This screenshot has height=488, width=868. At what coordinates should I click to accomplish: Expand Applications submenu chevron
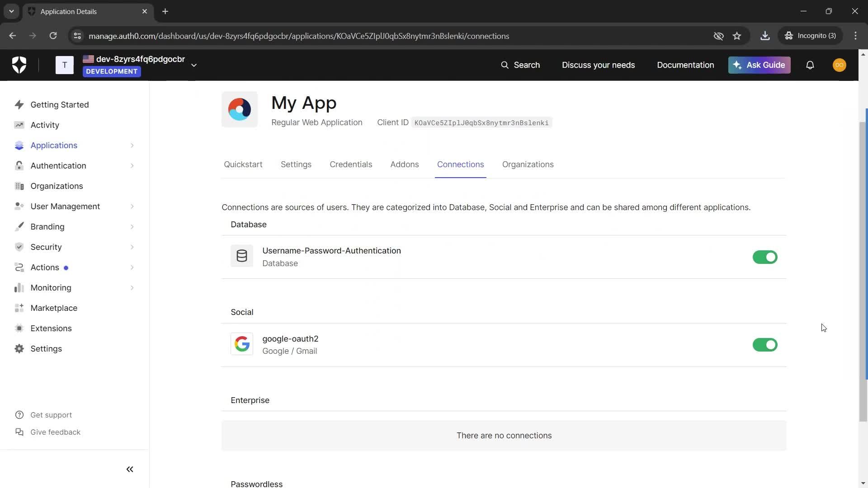pyautogui.click(x=132, y=145)
